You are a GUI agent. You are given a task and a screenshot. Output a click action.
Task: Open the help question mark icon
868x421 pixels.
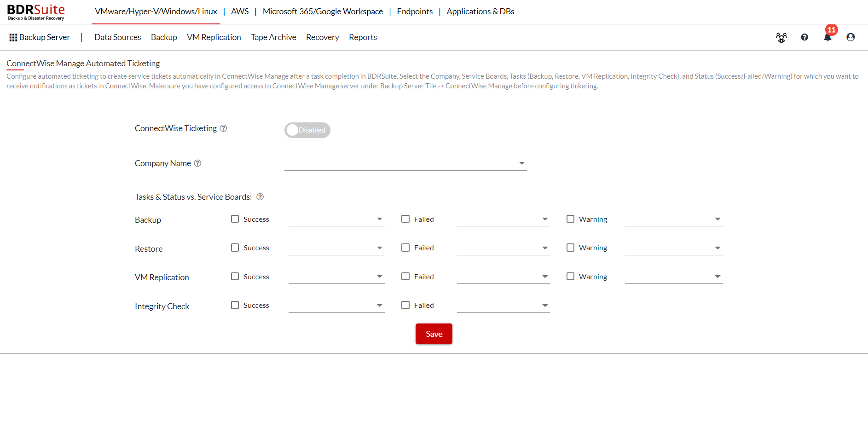[804, 37]
